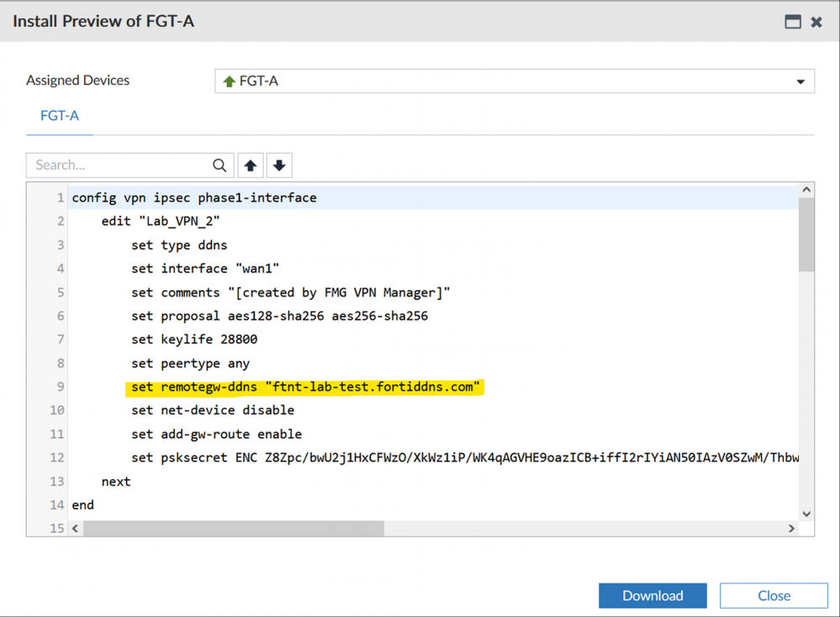
Task: Close dialog with the X icon
Action: pyautogui.click(x=816, y=22)
